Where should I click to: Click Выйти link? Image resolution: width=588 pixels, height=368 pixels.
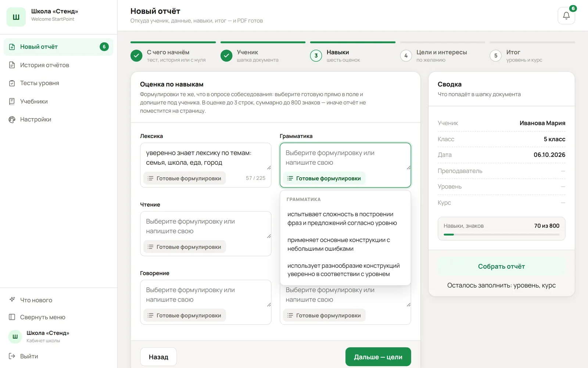[29, 356]
